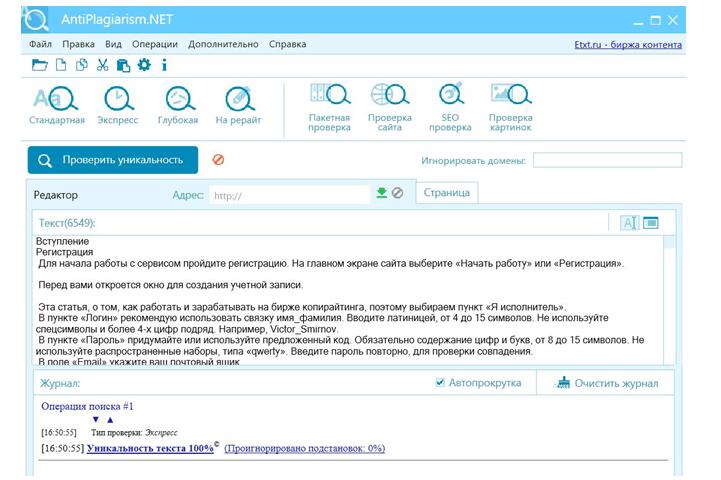Open the Вид menu

[x=114, y=44]
